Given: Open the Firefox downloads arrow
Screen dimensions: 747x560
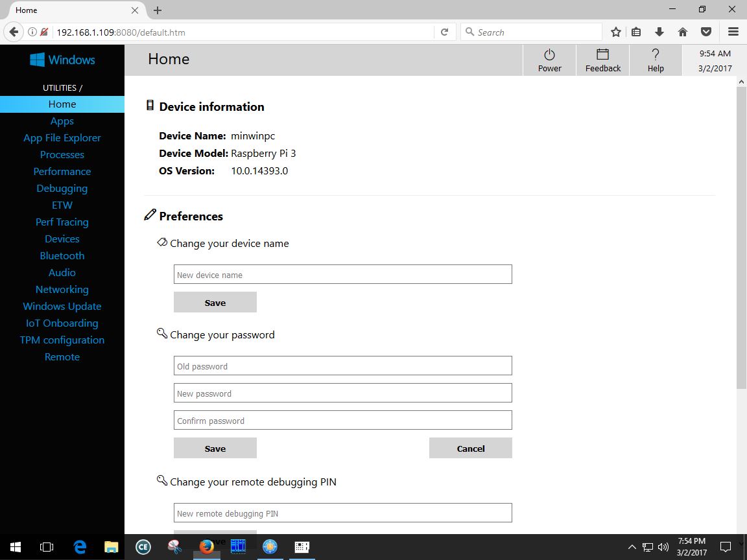Looking at the screenshot, I should click(659, 32).
